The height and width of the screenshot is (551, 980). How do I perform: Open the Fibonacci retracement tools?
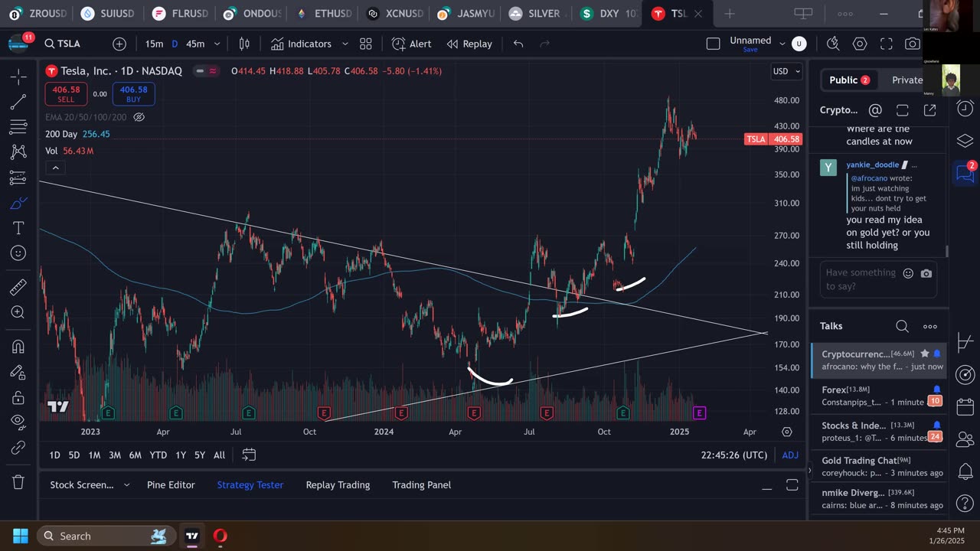click(x=18, y=126)
